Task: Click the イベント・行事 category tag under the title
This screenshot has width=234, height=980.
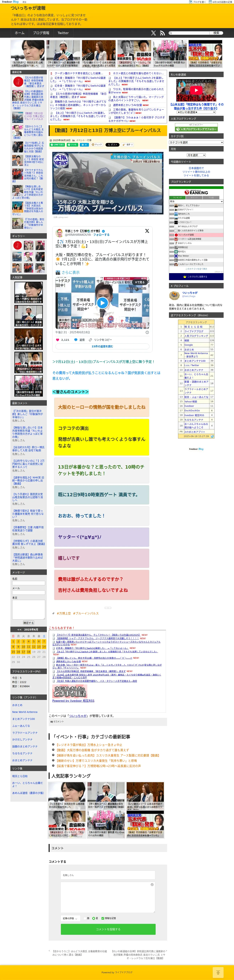Action: [84, 140]
